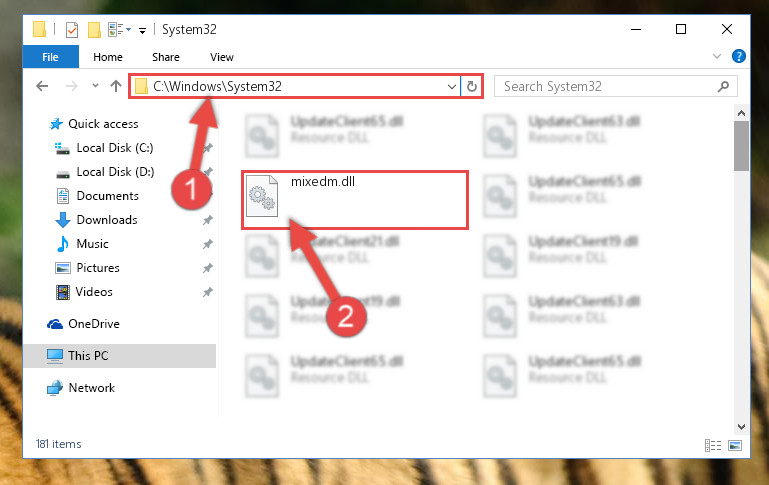Screen dimensions: 769x485
Task: Open recent locations dropdown arrow
Action: tap(95, 86)
